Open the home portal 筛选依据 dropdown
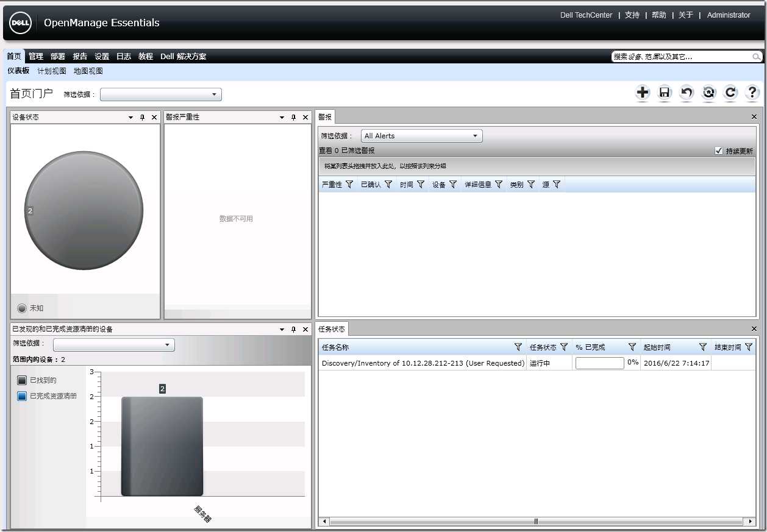This screenshot has height=532, width=767. pos(161,94)
